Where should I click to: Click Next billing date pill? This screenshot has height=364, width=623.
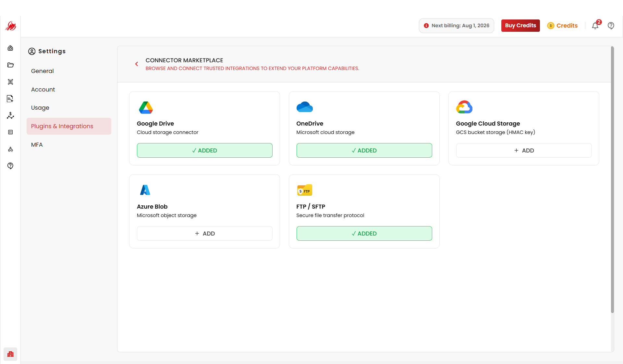pos(456,26)
